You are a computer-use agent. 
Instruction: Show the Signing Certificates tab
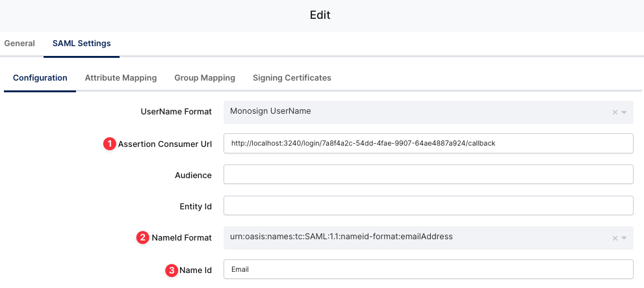[292, 78]
